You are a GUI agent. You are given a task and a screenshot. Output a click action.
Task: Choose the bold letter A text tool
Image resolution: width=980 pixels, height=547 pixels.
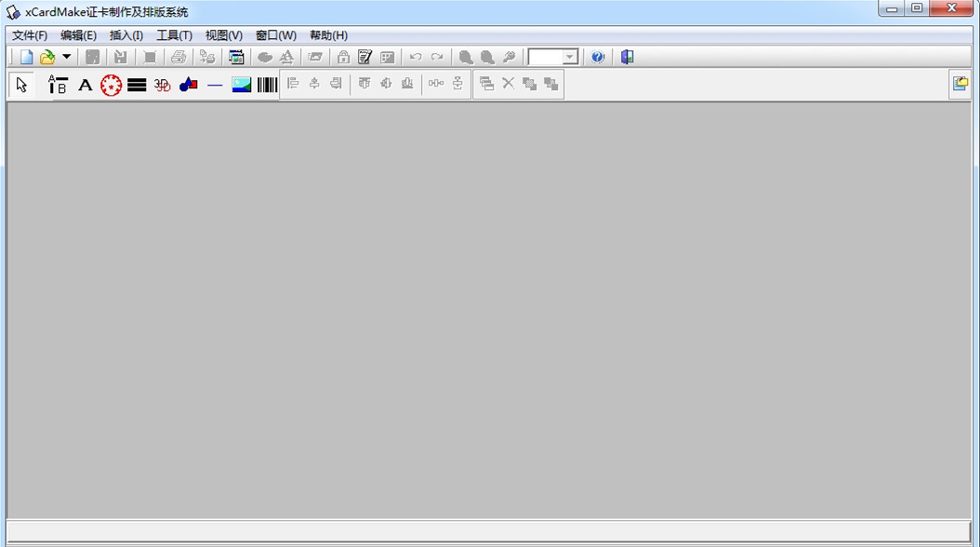(85, 85)
